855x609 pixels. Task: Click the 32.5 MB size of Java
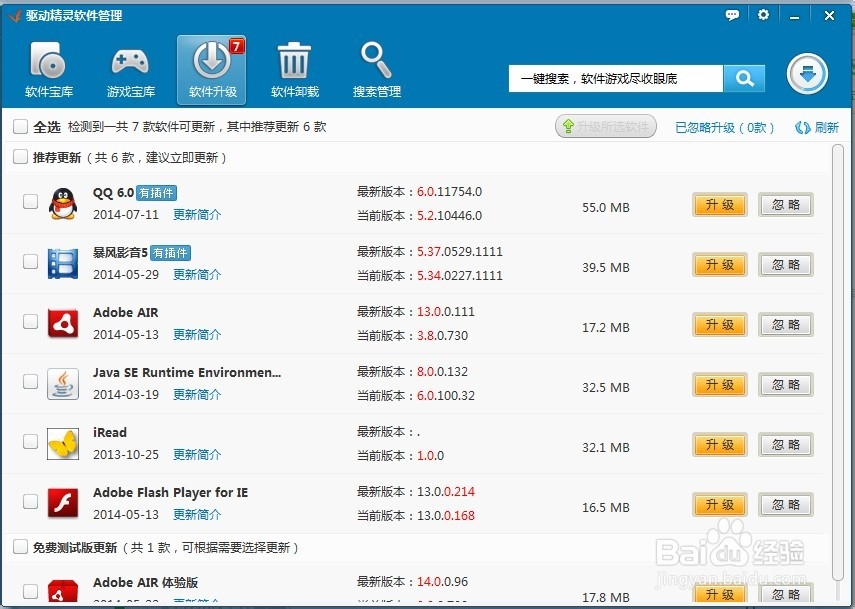606,388
